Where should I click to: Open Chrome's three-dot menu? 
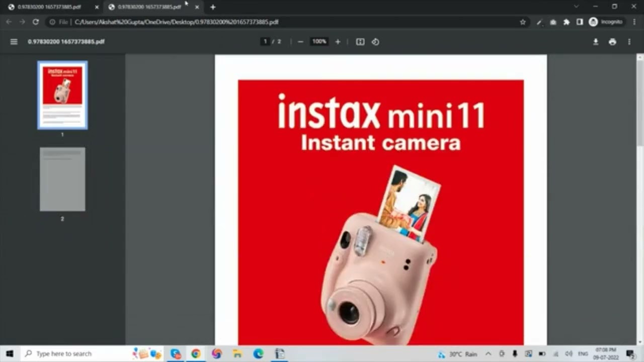coord(633,22)
